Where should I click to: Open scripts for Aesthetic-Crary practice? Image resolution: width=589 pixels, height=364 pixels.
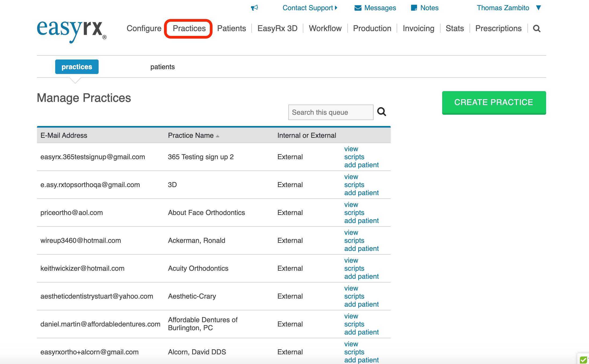point(354,296)
